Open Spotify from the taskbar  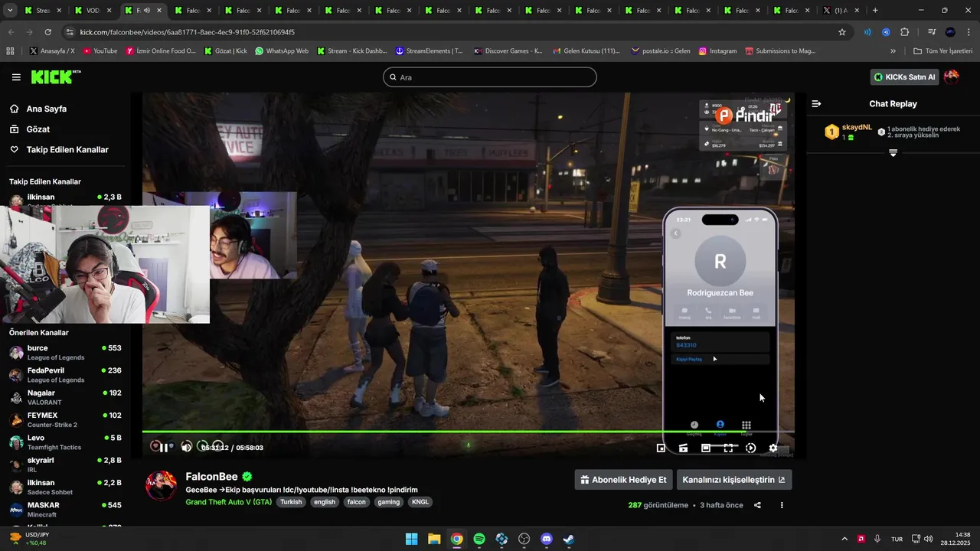pyautogui.click(x=479, y=539)
